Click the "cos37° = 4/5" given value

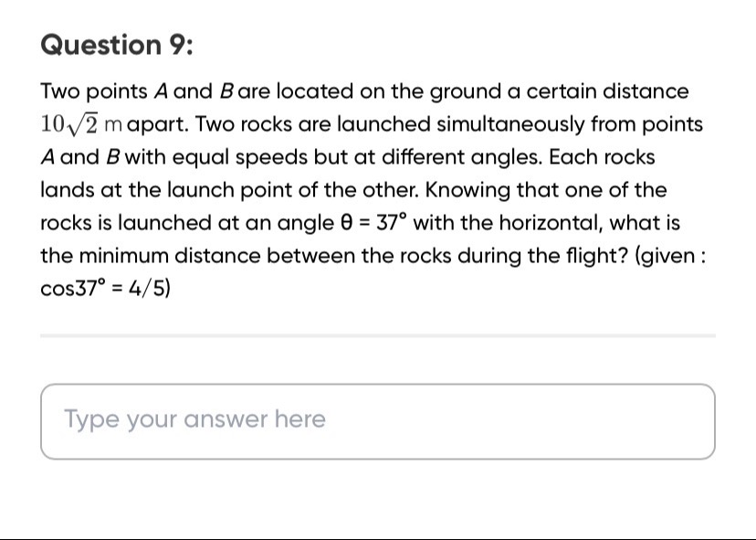pos(106,289)
